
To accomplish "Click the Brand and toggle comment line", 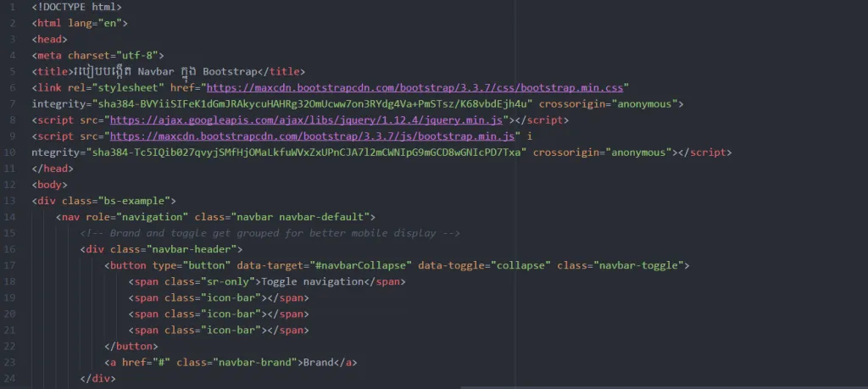I will 270,233.
